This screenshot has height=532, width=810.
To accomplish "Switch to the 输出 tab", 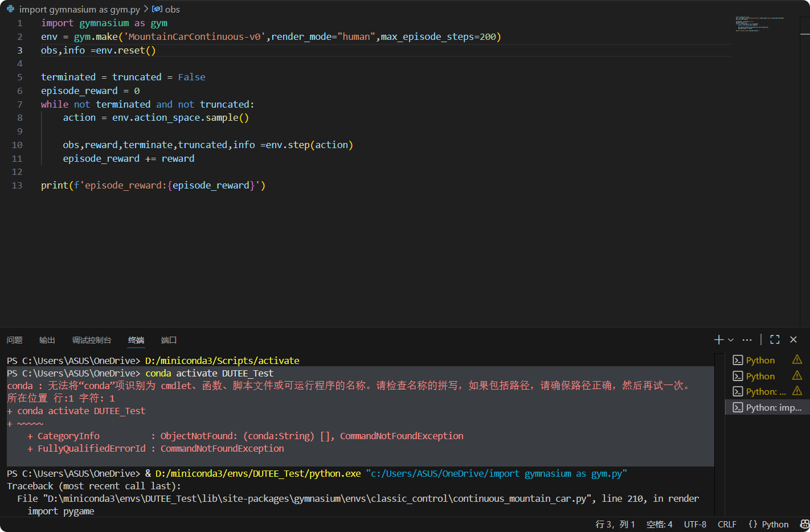I will click(47, 339).
